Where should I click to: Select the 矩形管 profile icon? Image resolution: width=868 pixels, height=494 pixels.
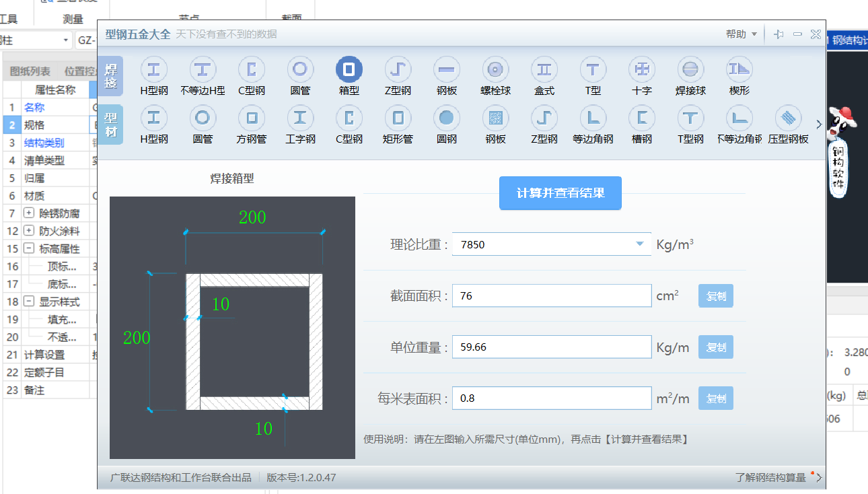click(x=398, y=118)
